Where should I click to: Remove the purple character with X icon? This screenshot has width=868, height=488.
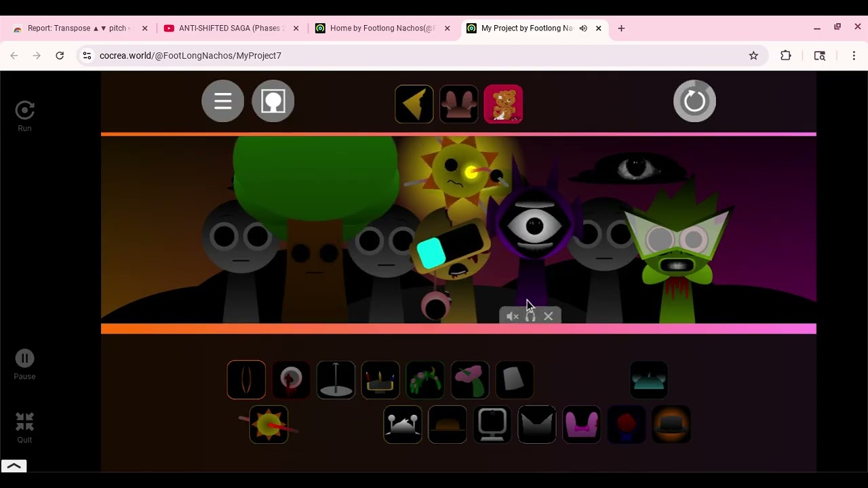coord(549,316)
